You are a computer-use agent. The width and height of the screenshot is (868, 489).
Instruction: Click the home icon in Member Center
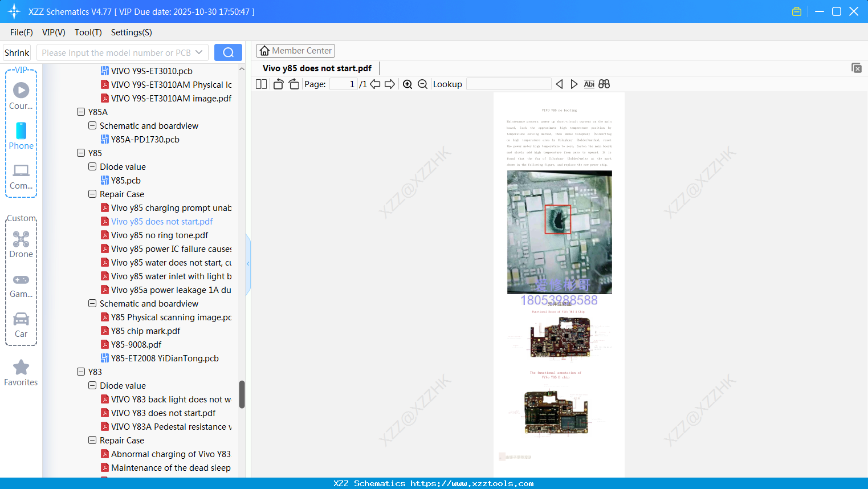pyautogui.click(x=264, y=51)
